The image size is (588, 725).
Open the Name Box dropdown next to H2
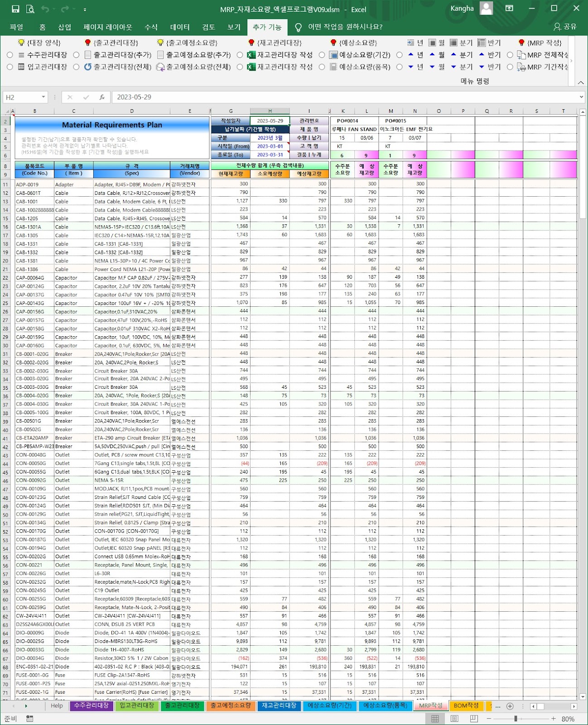pos(43,97)
